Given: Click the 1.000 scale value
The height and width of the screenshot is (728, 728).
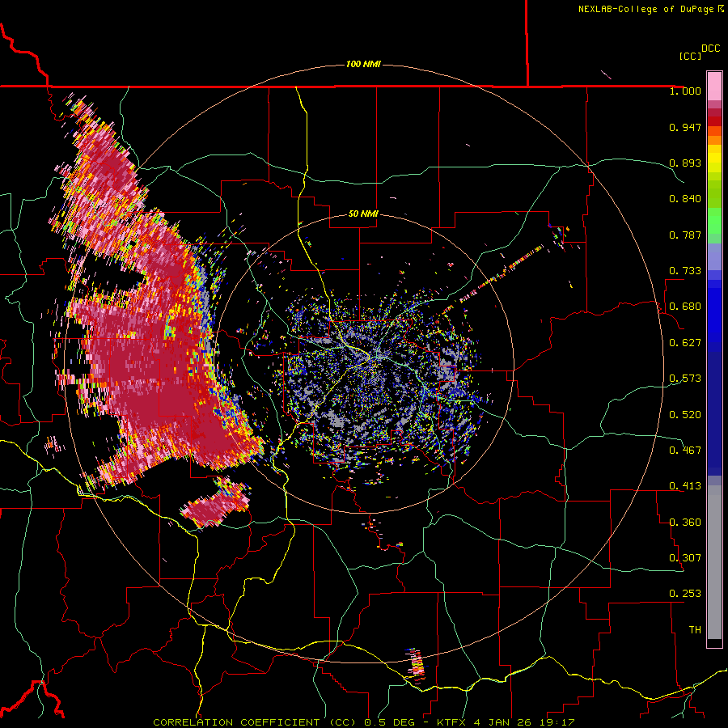Looking at the screenshot, I should click(x=685, y=91).
